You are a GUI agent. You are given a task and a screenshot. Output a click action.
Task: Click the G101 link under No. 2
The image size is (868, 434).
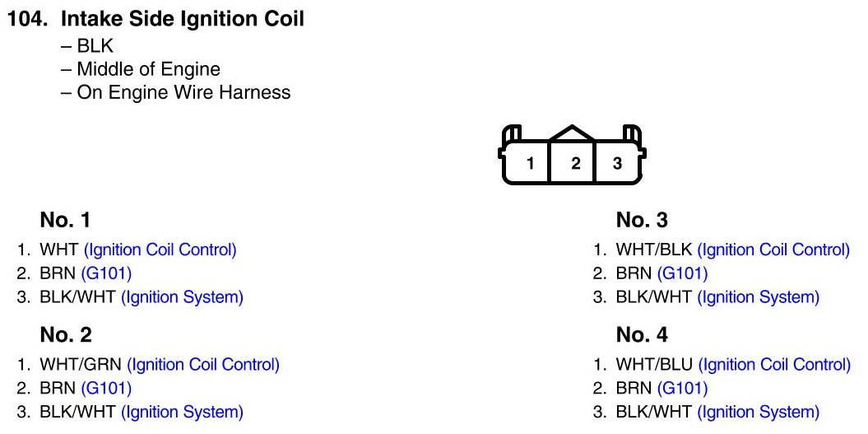point(106,388)
